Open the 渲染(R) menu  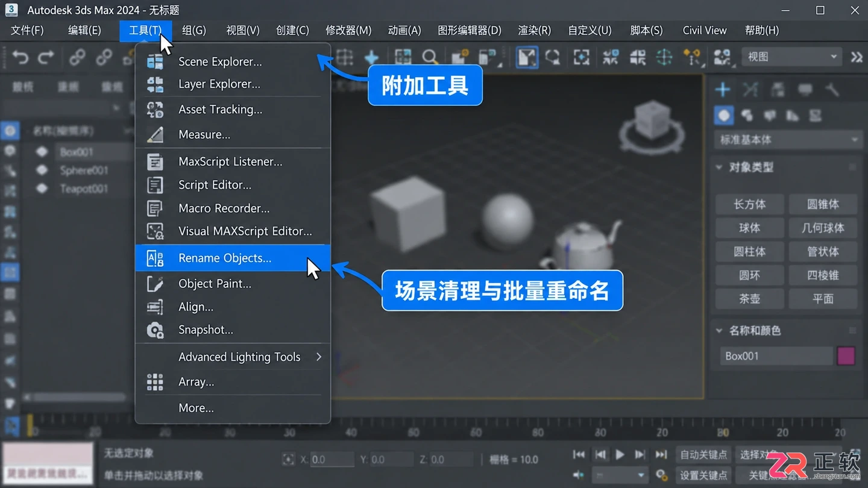tap(534, 30)
